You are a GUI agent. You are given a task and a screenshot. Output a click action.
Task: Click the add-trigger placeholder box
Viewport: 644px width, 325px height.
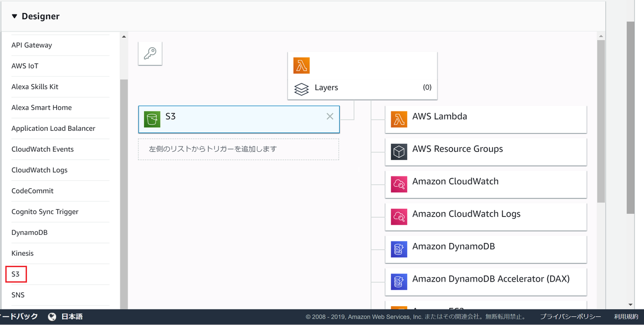(238, 149)
